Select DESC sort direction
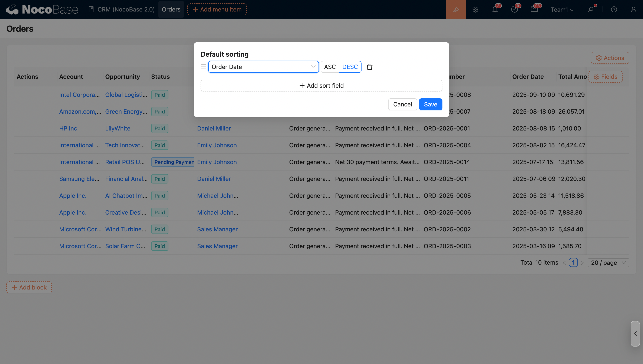Screen dimensions: 643x364 (350, 67)
